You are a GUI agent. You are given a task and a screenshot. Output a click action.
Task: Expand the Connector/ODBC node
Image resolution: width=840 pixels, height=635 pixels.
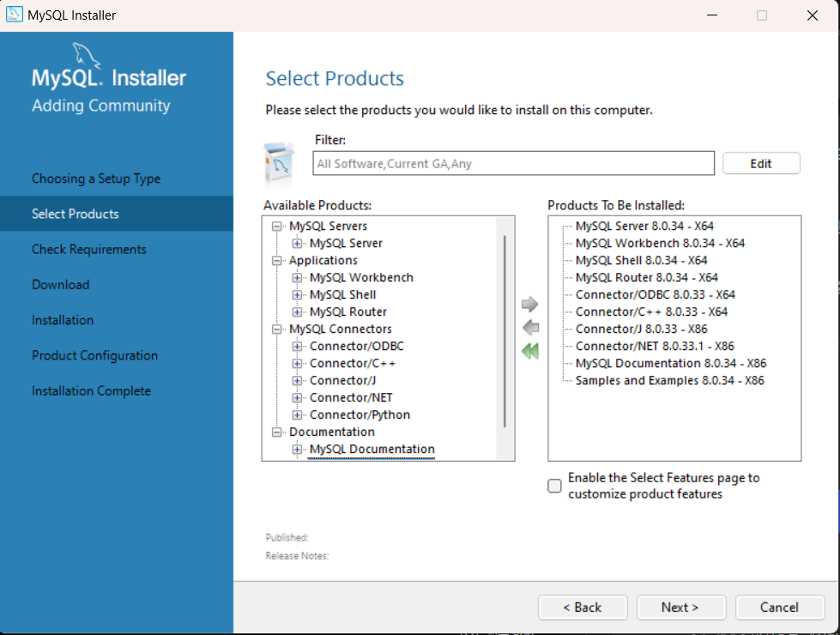pyautogui.click(x=297, y=346)
